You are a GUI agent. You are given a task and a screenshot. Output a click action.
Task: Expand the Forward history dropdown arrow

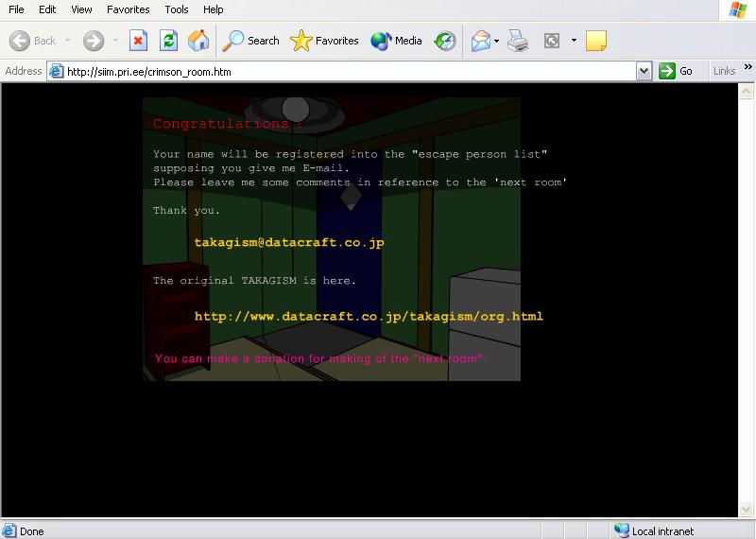(115, 41)
